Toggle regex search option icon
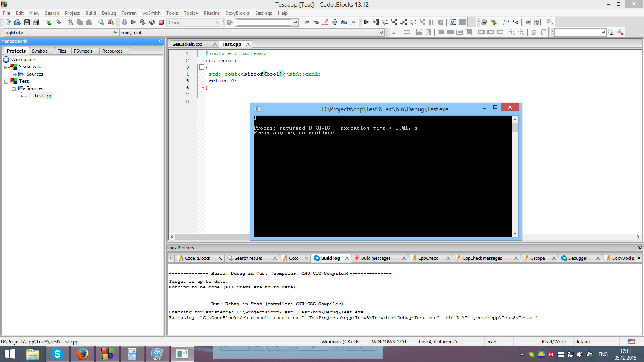 point(353,22)
